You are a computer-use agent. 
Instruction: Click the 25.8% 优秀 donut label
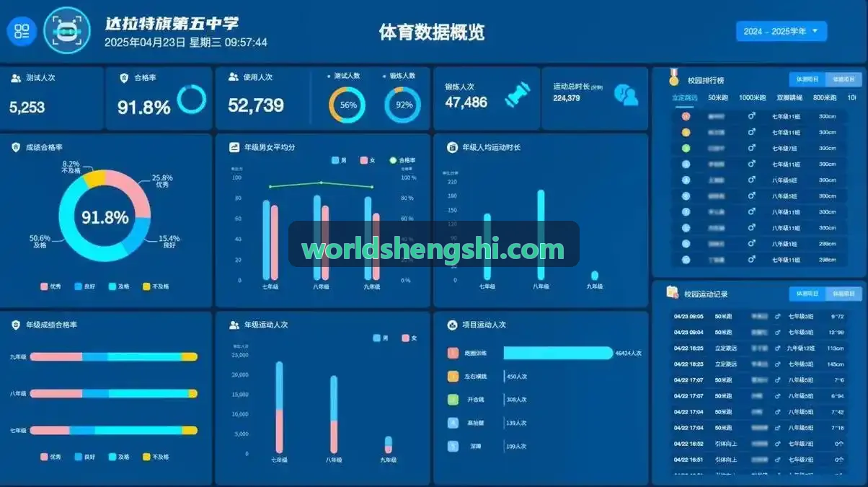(x=162, y=181)
